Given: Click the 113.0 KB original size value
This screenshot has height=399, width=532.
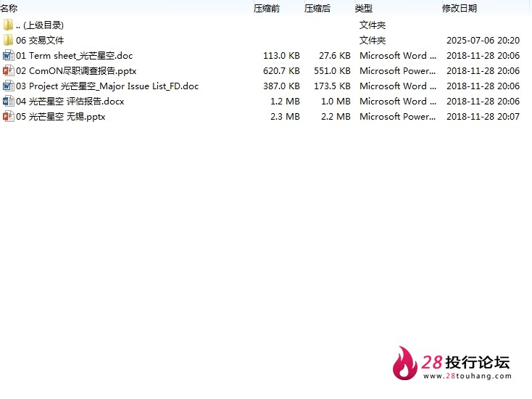Looking at the screenshot, I should tap(281, 56).
